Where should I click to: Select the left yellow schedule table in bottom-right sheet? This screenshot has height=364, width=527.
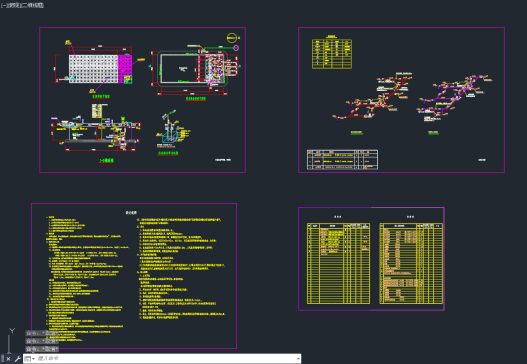tap(338, 264)
